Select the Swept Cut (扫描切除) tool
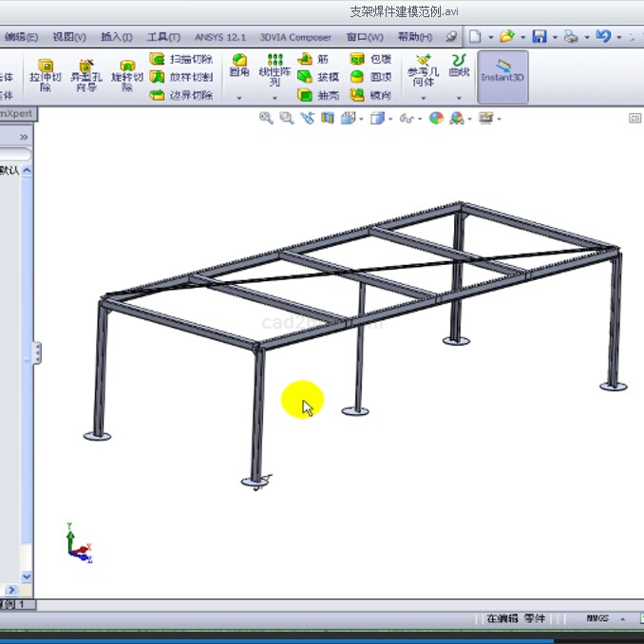644x644 pixels. [x=181, y=59]
